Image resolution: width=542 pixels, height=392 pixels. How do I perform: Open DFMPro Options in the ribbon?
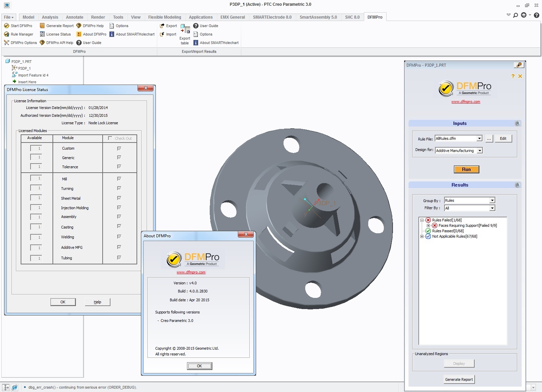click(x=20, y=43)
